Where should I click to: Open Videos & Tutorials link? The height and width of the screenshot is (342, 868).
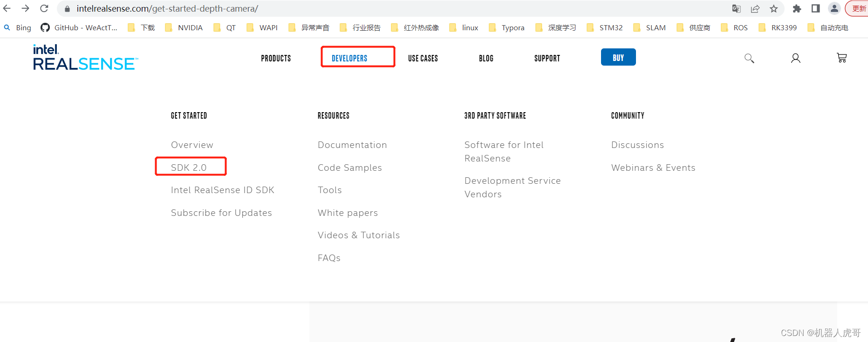pyautogui.click(x=359, y=235)
